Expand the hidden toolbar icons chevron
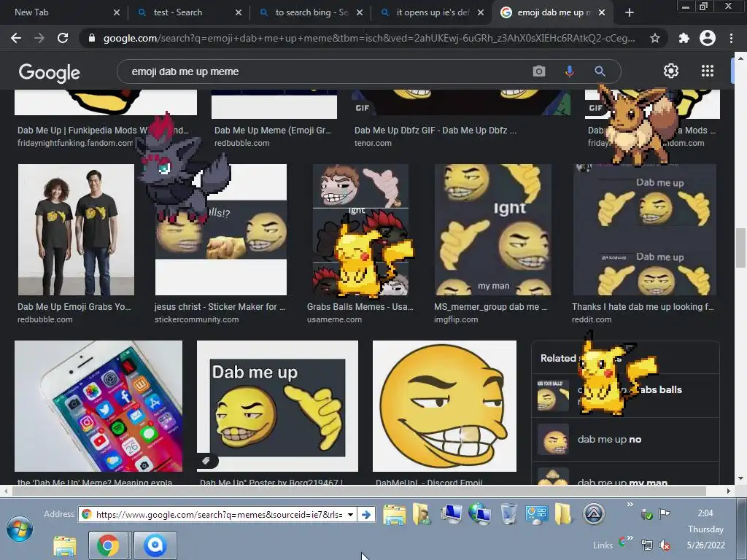This screenshot has height=560, width=747. coord(630,505)
